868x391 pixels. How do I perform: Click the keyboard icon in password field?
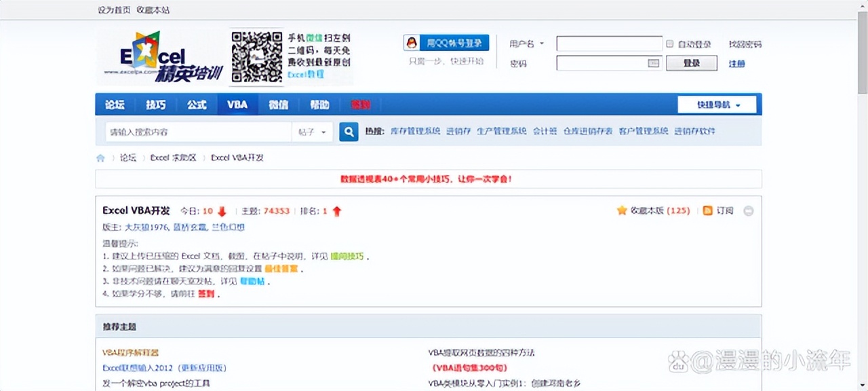(x=654, y=63)
